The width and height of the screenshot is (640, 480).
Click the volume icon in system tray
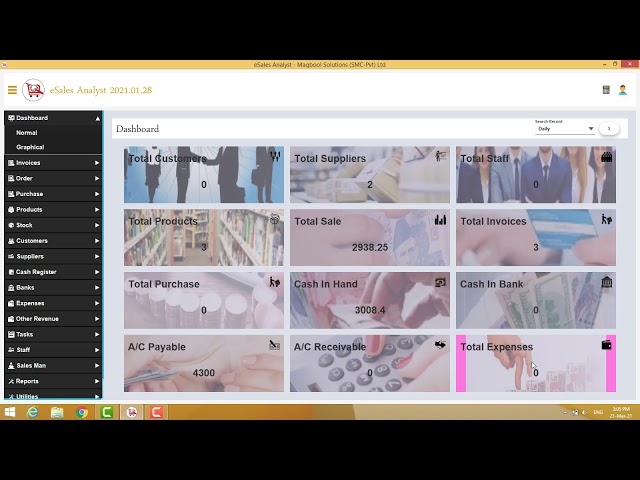coord(584,412)
